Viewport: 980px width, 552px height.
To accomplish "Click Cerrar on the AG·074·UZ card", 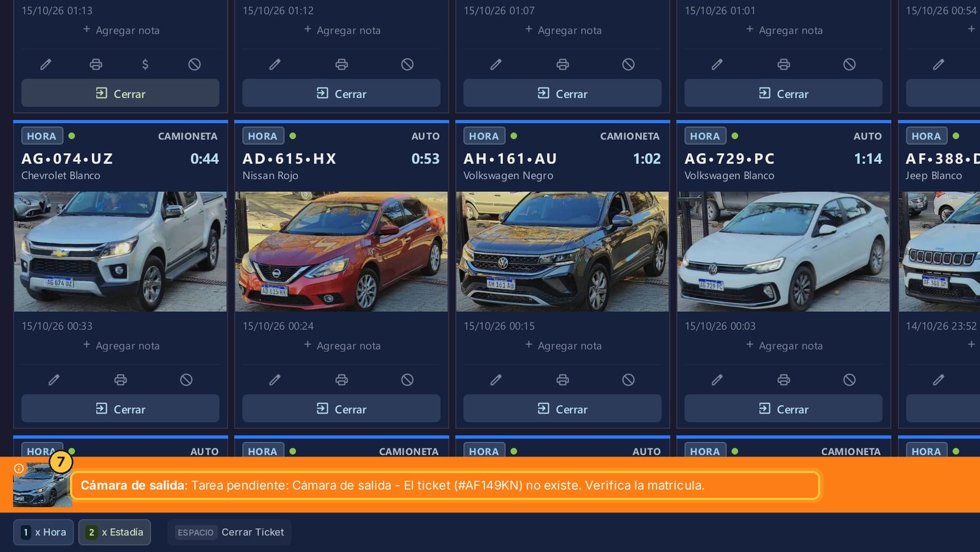I will (x=120, y=409).
